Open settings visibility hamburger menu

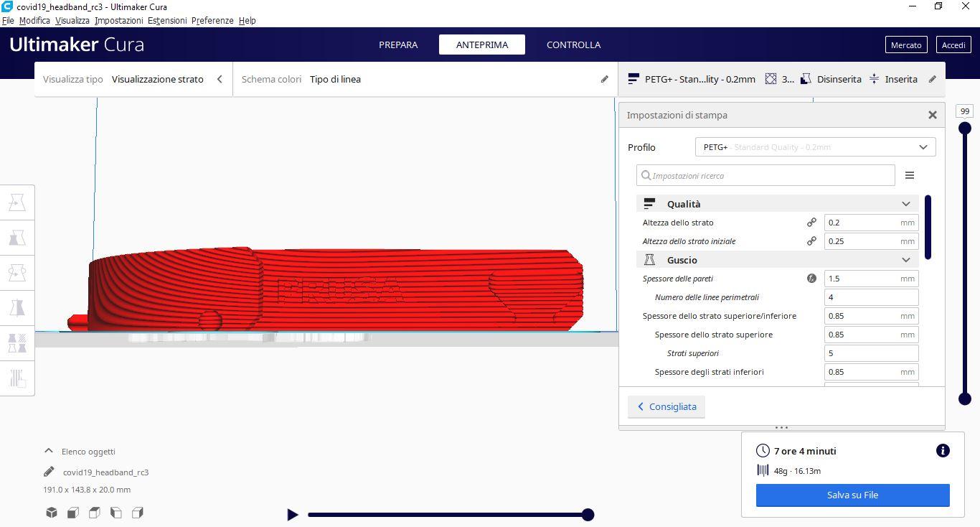pos(909,175)
